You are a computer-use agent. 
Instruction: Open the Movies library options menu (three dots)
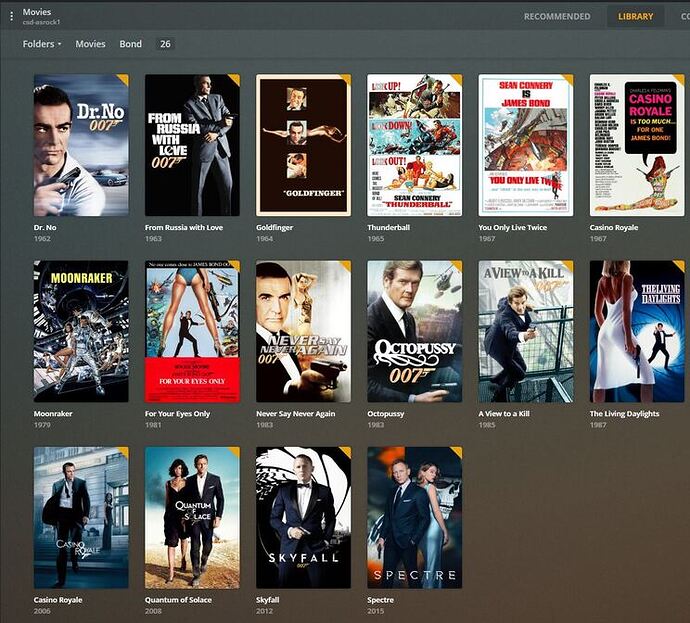point(11,17)
